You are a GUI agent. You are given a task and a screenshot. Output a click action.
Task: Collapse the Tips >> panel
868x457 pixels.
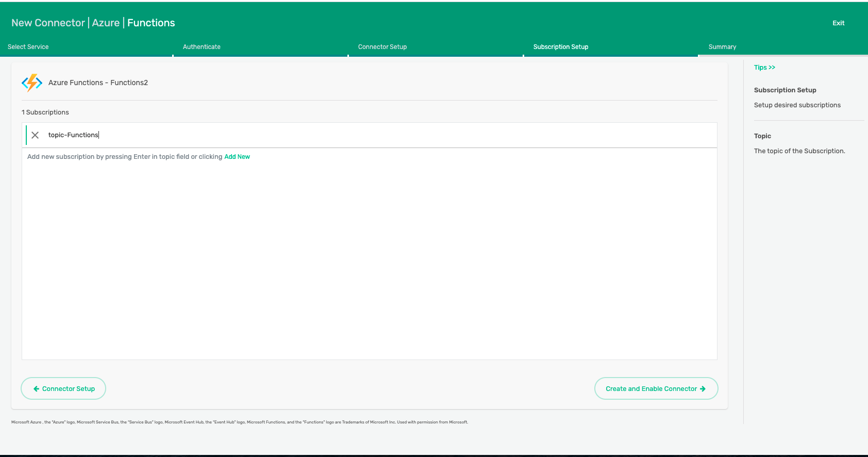tap(764, 68)
